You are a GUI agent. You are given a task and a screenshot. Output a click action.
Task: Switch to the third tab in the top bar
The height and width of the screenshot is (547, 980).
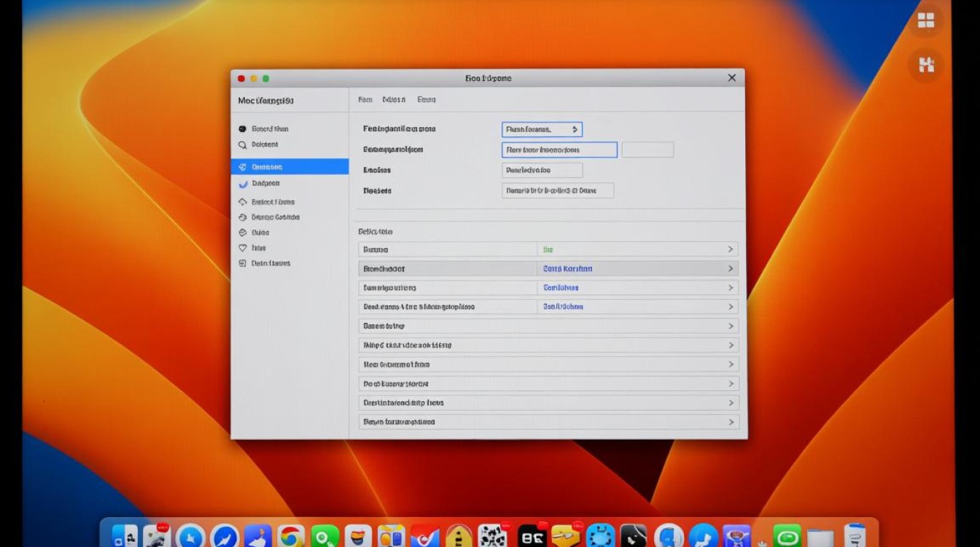[x=427, y=100]
